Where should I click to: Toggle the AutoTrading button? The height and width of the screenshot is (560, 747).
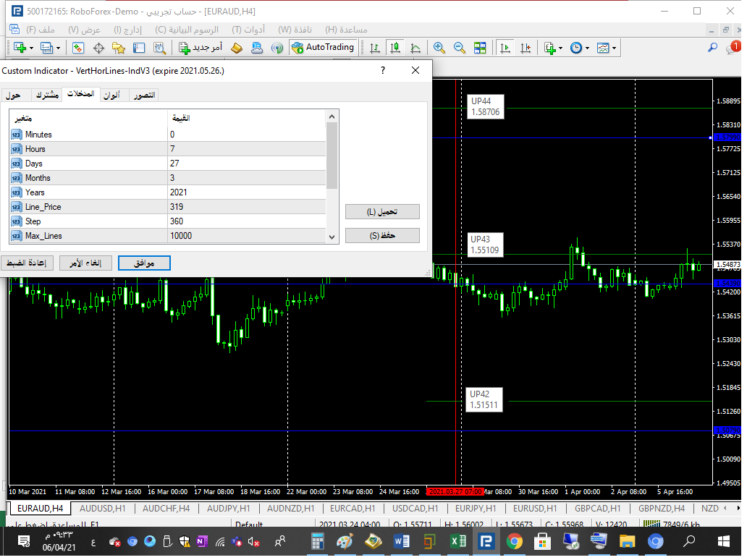pyautogui.click(x=323, y=48)
